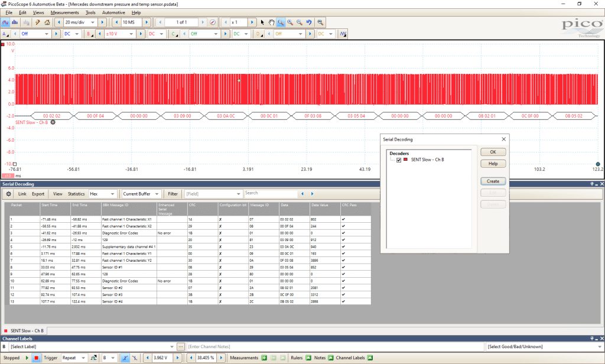Open Channel A options button

click(x=5, y=34)
